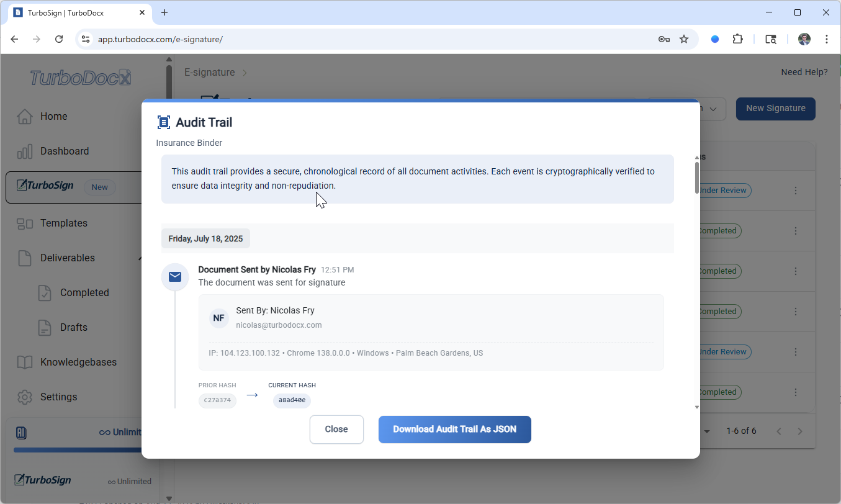
Task: Open the Extensions puzzle icon
Action: click(x=737, y=39)
